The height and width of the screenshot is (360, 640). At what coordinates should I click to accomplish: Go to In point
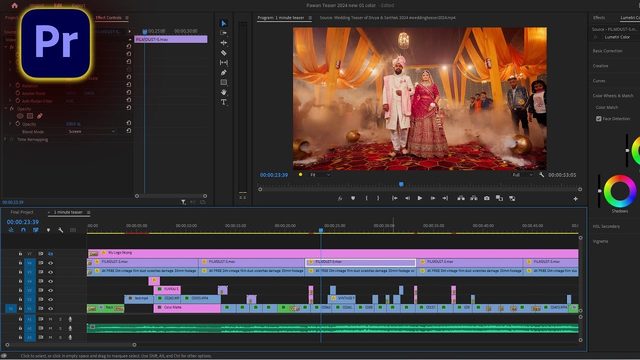coord(395,198)
